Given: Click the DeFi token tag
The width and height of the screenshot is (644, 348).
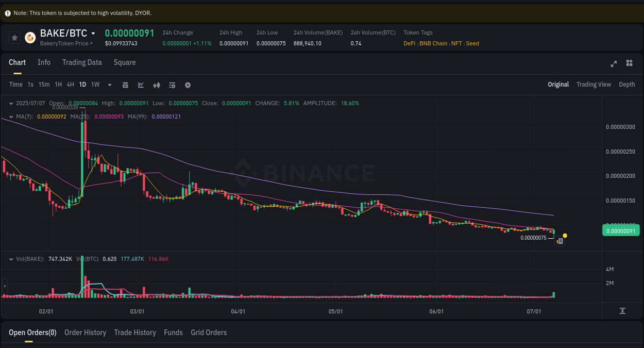Looking at the screenshot, I should (409, 43).
